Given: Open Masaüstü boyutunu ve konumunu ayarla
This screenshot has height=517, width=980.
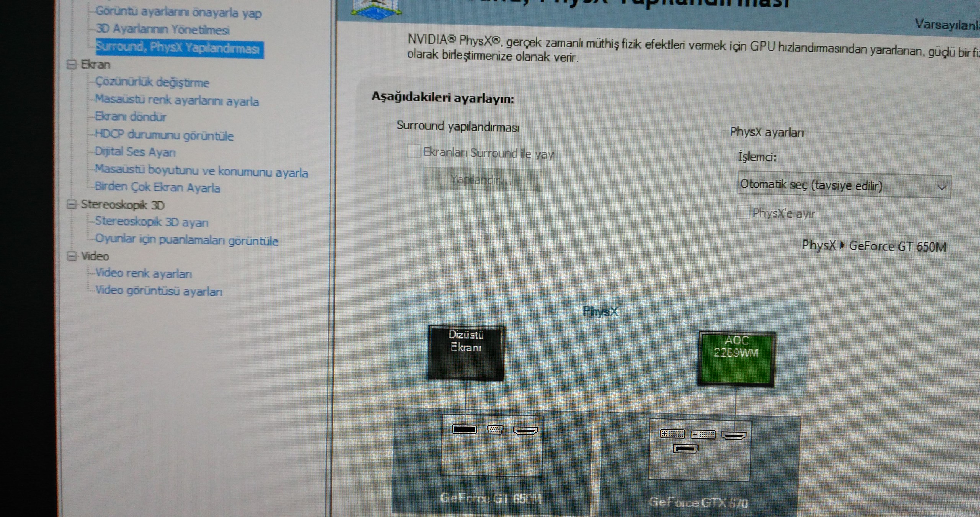Looking at the screenshot, I should click(201, 171).
